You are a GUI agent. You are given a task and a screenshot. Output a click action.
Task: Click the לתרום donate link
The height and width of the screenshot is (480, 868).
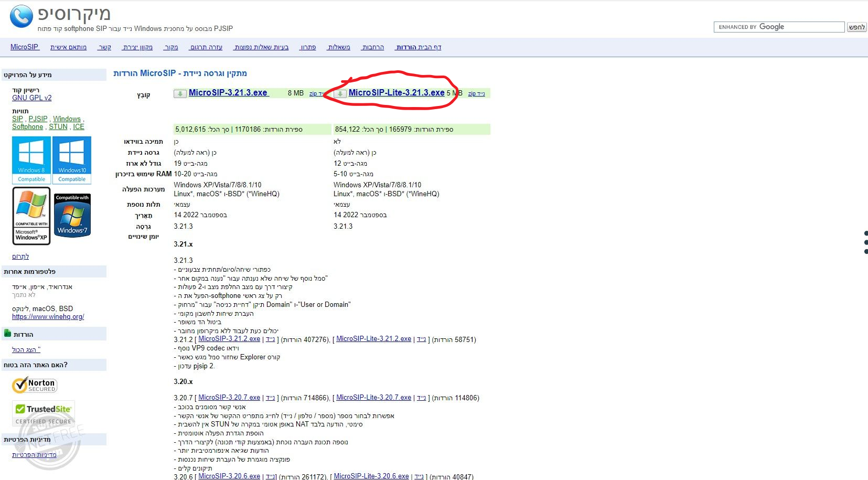point(20,257)
